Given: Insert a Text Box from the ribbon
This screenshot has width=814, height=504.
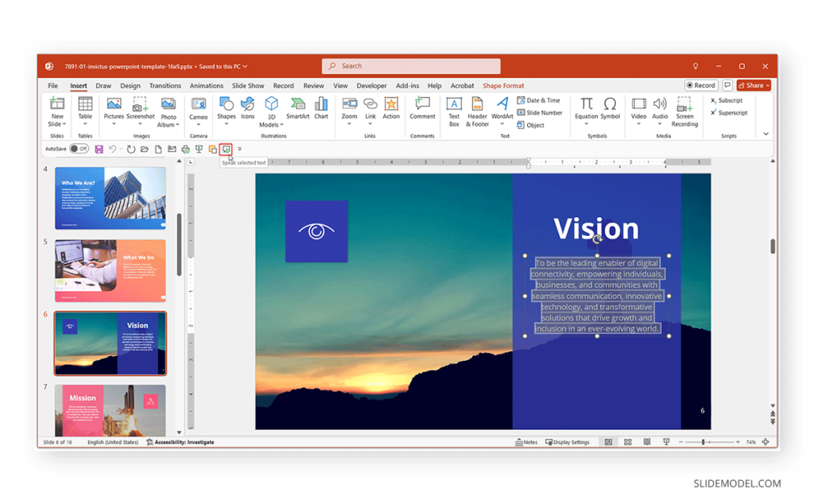Looking at the screenshot, I should 454,111.
